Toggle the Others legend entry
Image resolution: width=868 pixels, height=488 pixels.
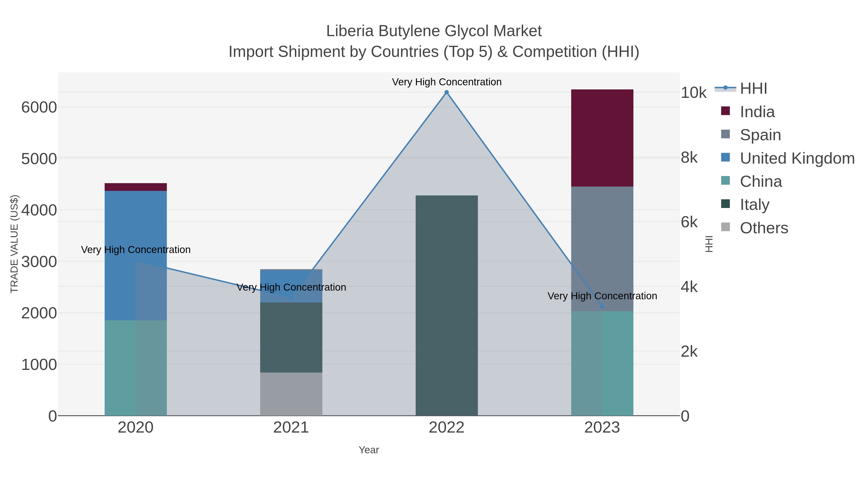click(754, 228)
